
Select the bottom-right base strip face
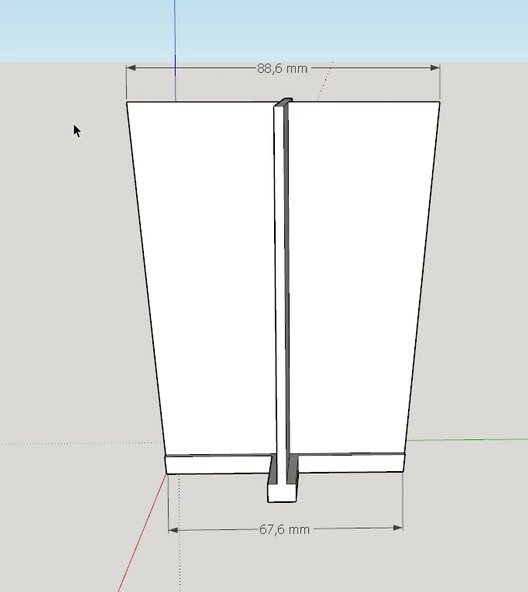pyautogui.click(x=351, y=463)
